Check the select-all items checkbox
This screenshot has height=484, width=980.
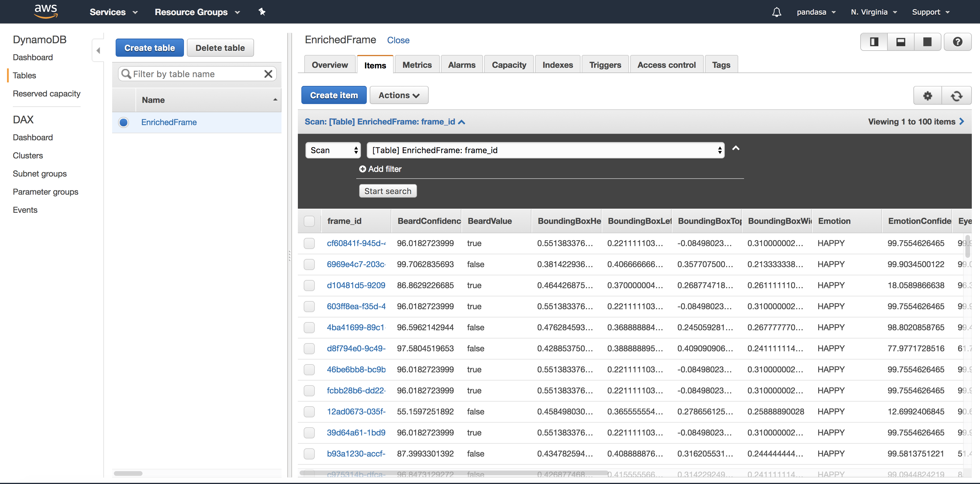pyautogui.click(x=309, y=221)
